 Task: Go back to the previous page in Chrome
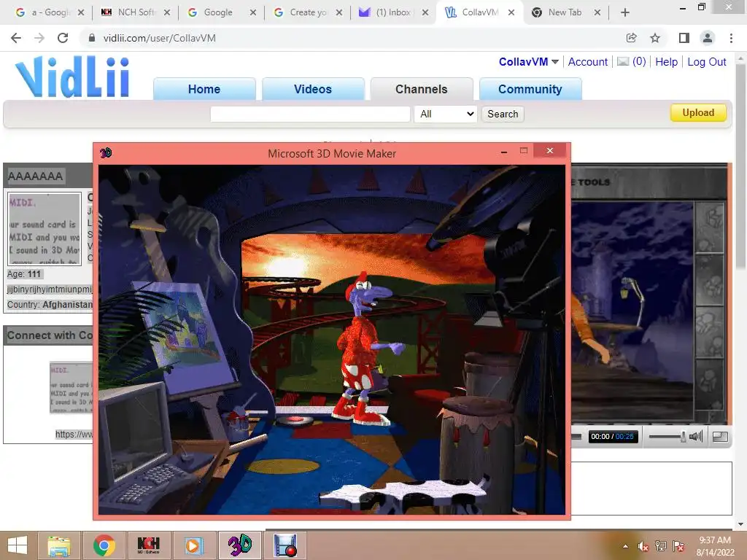click(16, 38)
